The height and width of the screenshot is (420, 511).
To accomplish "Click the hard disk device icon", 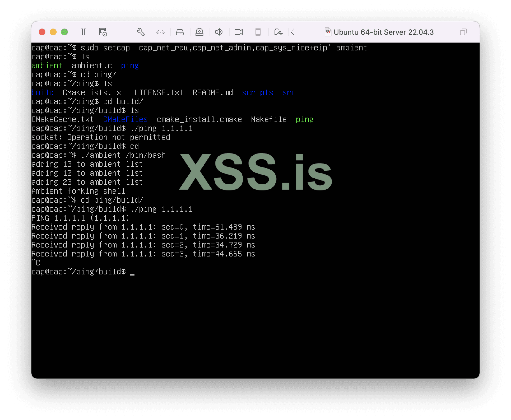I will 180,32.
